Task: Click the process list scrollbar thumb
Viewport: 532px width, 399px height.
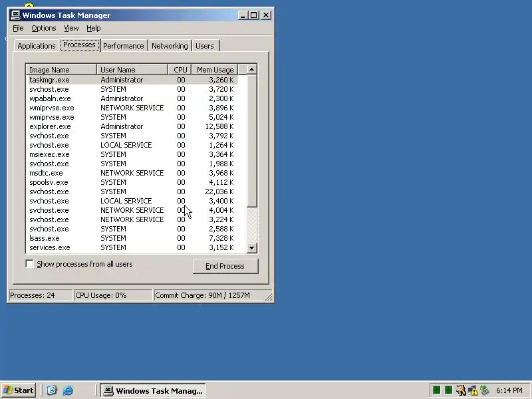Action: (x=251, y=141)
